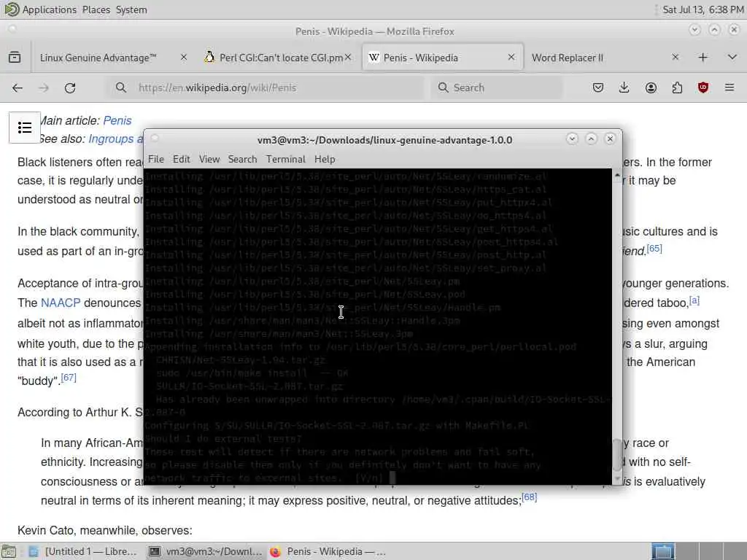
Task: Open Extensions puzzle icon
Action: 677,87
